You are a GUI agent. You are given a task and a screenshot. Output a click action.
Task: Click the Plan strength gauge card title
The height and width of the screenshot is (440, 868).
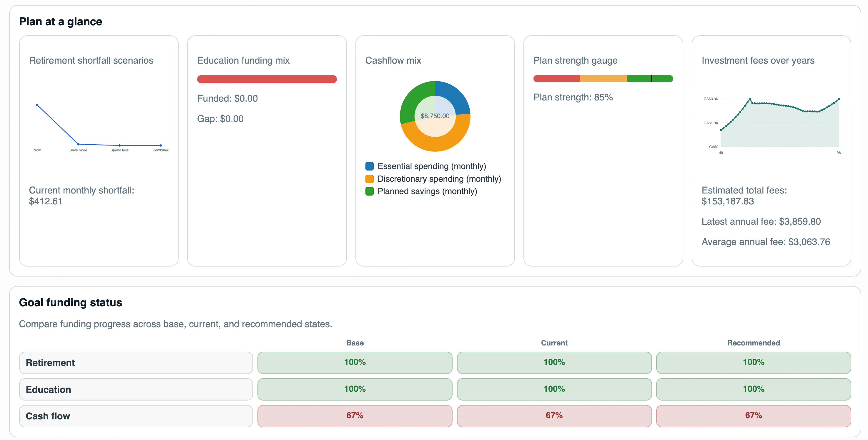coord(575,60)
